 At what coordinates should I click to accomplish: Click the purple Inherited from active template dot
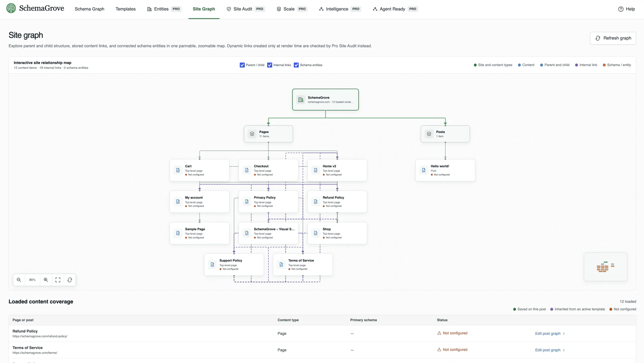click(x=552, y=309)
